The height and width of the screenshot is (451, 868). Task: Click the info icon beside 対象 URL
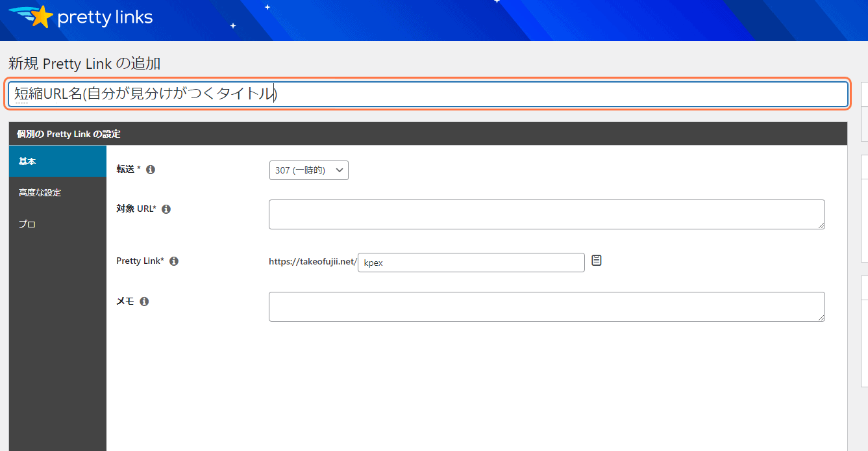tap(166, 209)
